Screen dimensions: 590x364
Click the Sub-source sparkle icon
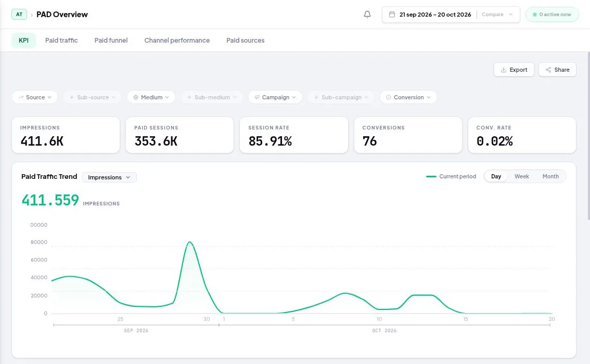tap(72, 97)
